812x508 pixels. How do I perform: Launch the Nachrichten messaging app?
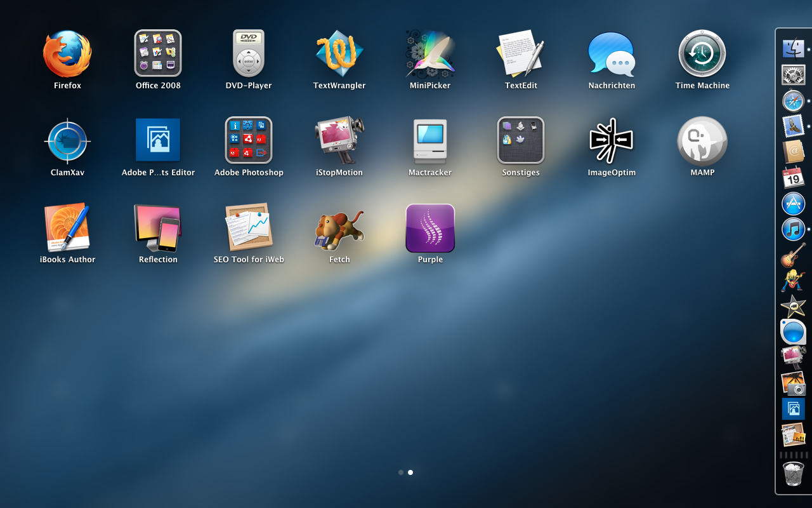pyautogui.click(x=612, y=54)
